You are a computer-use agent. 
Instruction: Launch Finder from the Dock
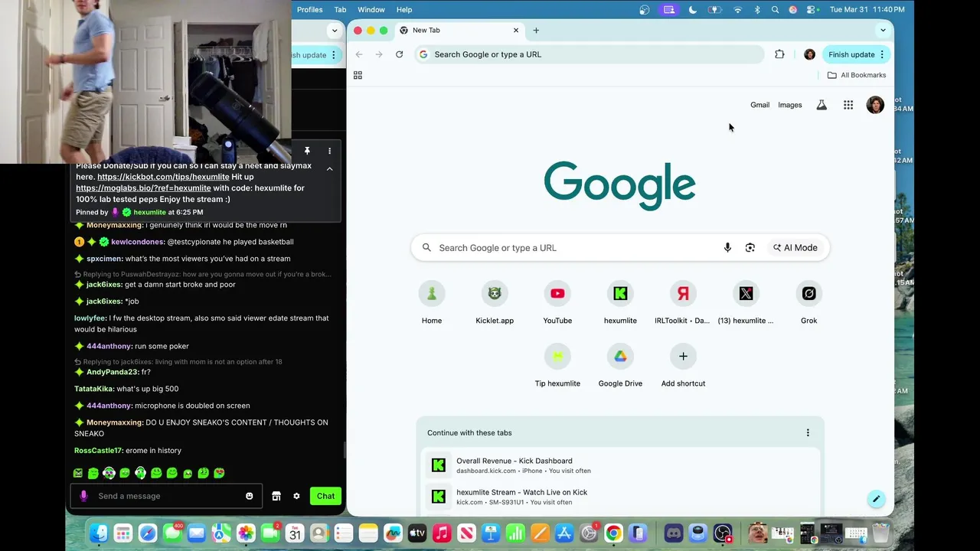pyautogui.click(x=98, y=533)
